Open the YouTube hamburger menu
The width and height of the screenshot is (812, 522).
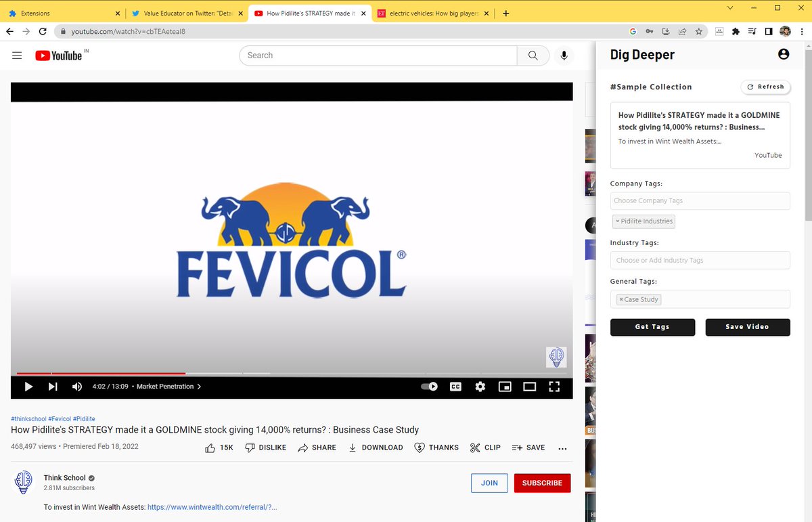(x=17, y=56)
